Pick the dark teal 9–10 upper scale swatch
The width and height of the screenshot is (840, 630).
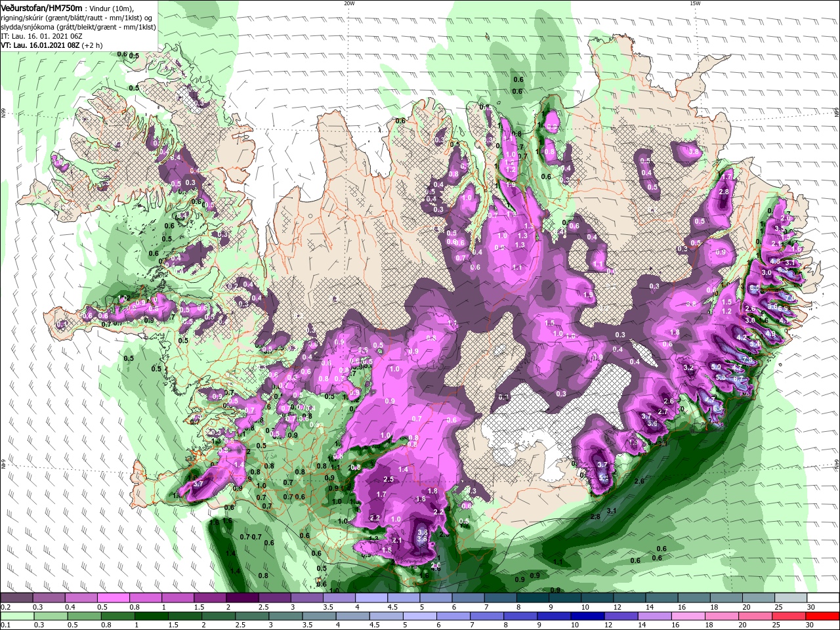pos(565,598)
